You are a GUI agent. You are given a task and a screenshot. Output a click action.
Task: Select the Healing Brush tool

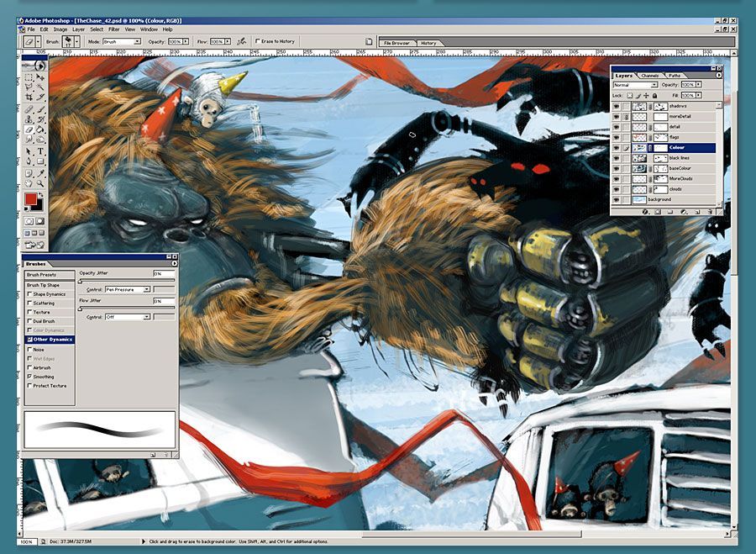(29, 110)
